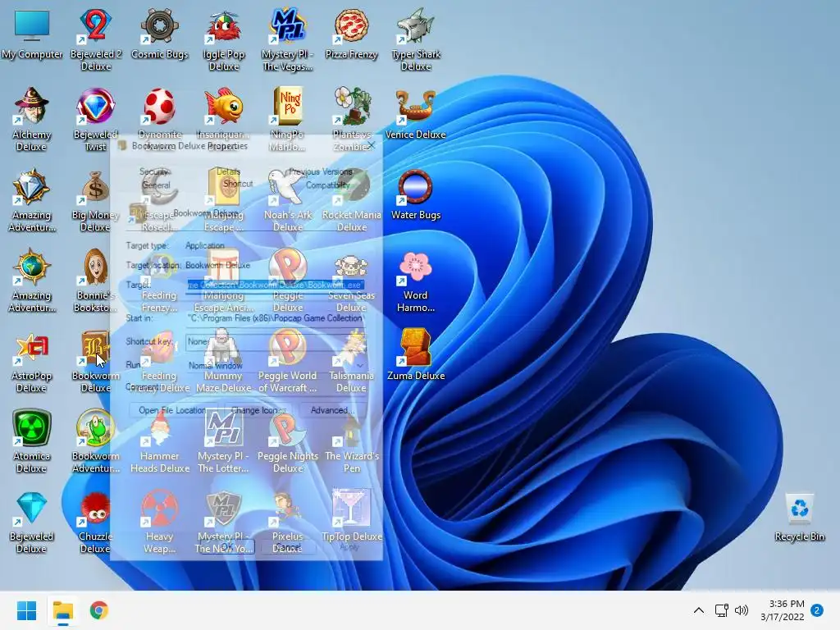The height and width of the screenshot is (630, 840).
Task: Select the Chuzzle Deluxe fuzzy red icon
Action: 96,522
